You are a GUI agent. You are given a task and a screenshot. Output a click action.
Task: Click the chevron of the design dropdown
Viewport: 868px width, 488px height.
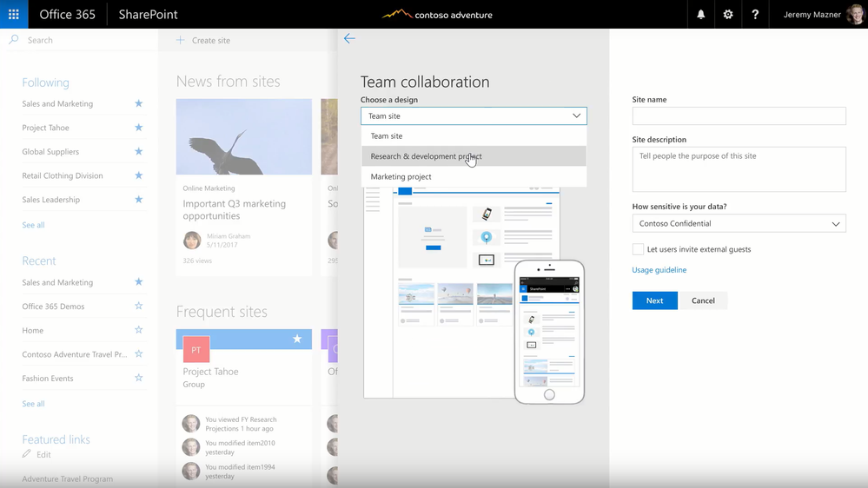[x=576, y=115]
